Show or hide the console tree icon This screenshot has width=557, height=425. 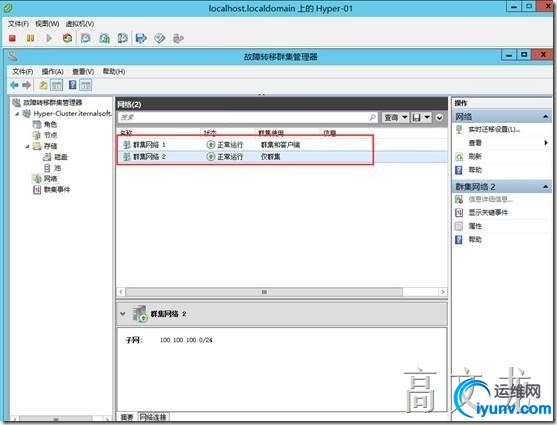tap(56, 85)
